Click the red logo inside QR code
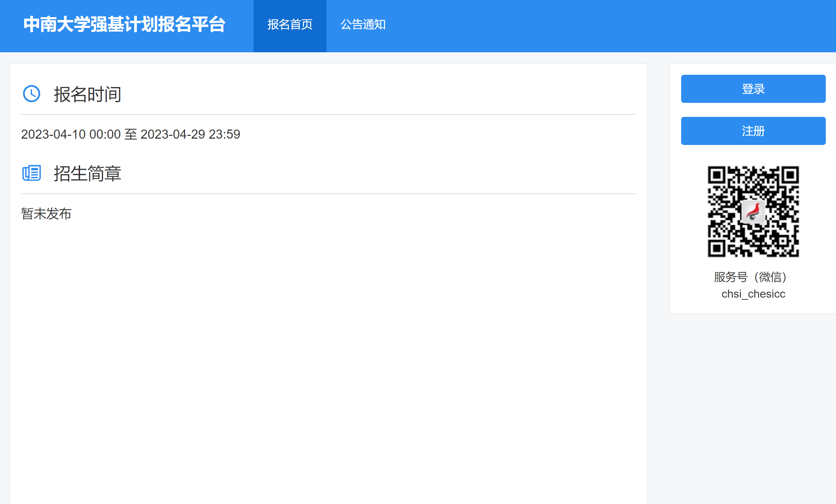This screenshot has height=504, width=836. coord(753,212)
